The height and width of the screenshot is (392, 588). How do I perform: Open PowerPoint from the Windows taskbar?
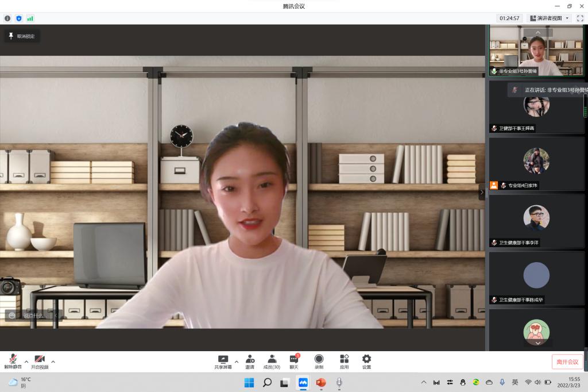(320, 382)
